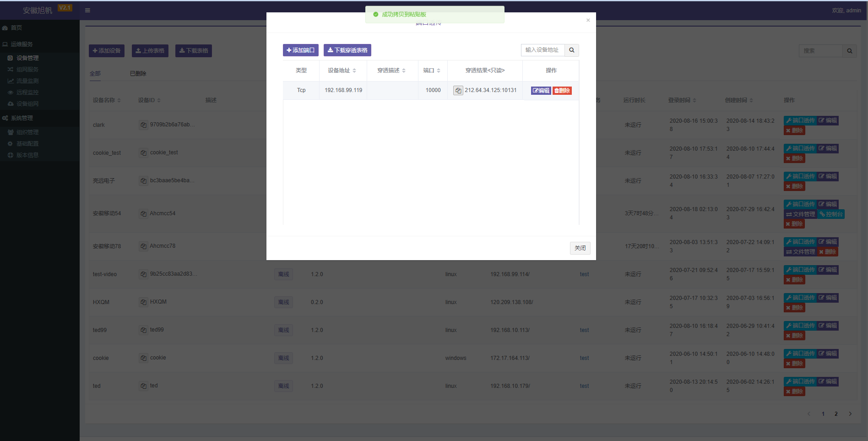The image size is (868, 441).
Task: Copy device ID 9709b2b6a76ab for clark
Action: coord(143,125)
